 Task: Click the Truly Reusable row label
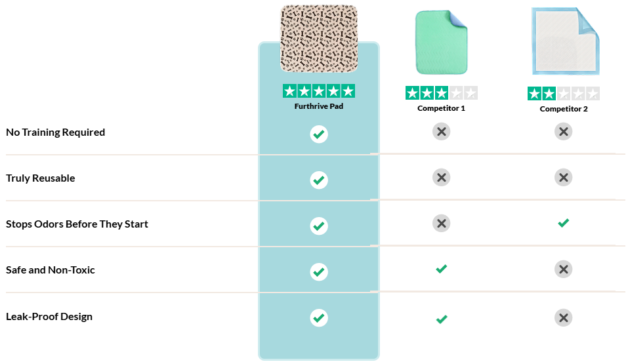41,178
